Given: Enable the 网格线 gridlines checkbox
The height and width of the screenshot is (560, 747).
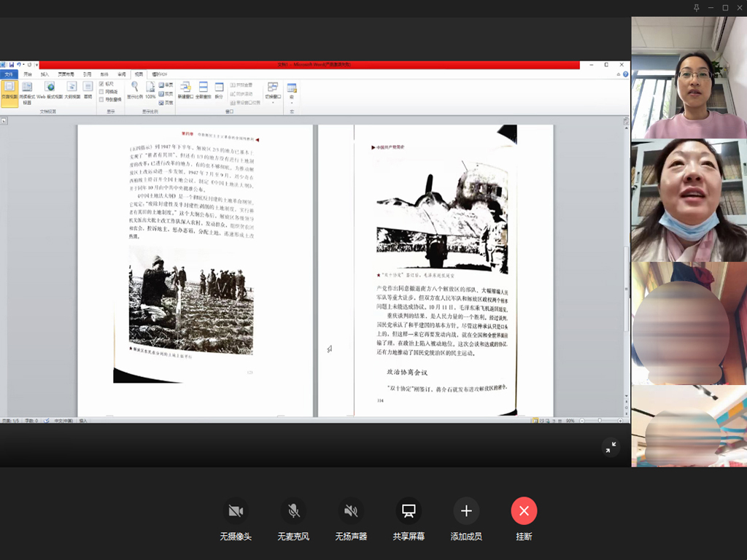Looking at the screenshot, I should (x=101, y=92).
